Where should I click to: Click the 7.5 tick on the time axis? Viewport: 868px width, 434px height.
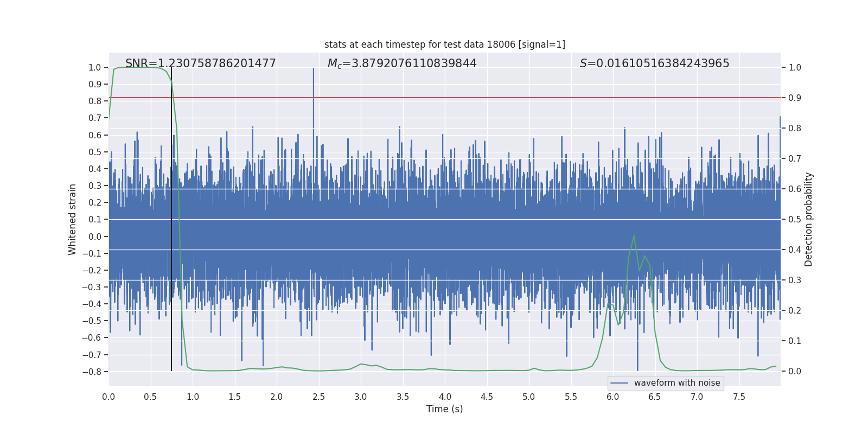[x=739, y=397]
